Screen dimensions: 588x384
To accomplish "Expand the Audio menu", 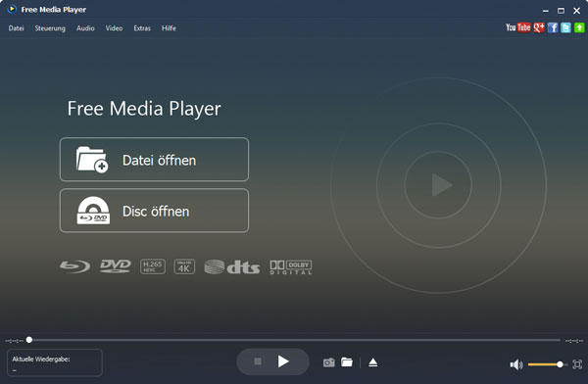I will point(85,28).
